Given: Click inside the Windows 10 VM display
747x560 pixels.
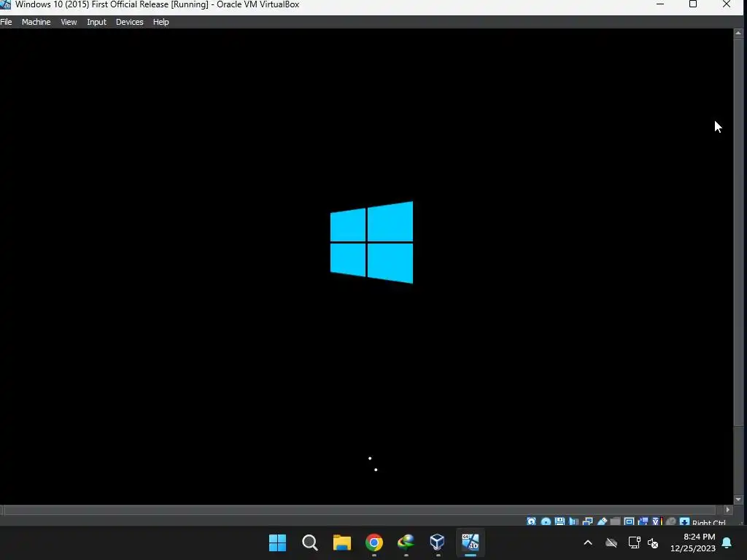Looking at the screenshot, I should [367, 267].
